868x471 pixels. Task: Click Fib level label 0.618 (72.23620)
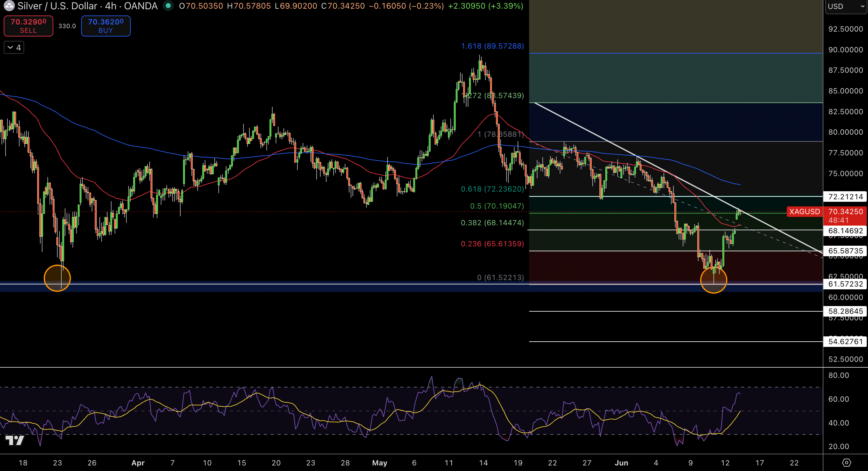[492, 189]
